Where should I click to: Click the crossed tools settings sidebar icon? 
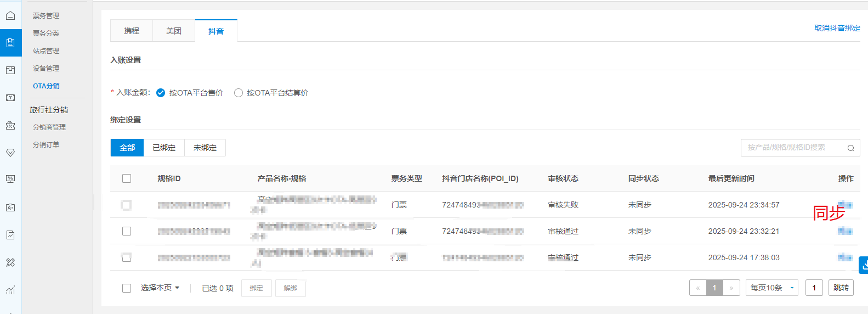tap(10, 262)
